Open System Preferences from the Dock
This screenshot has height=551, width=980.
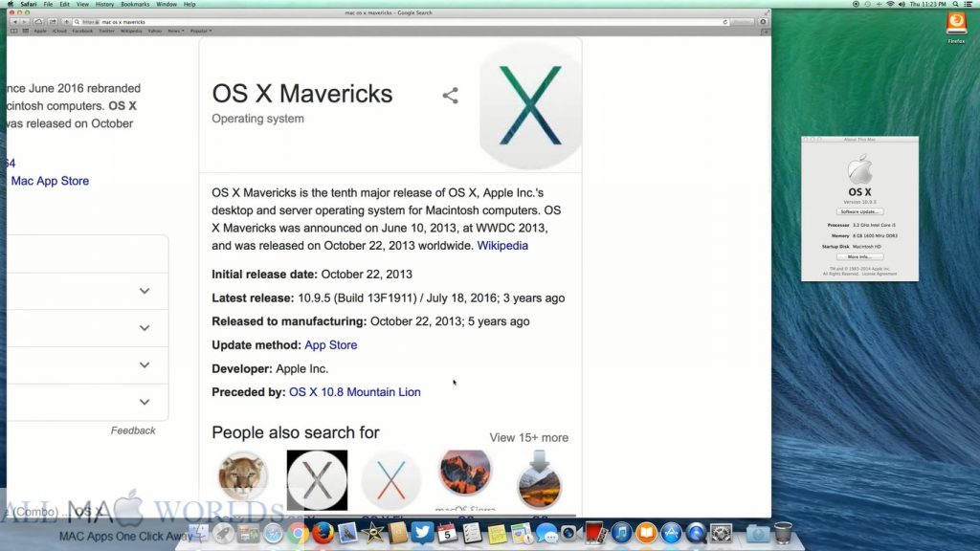(x=721, y=533)
